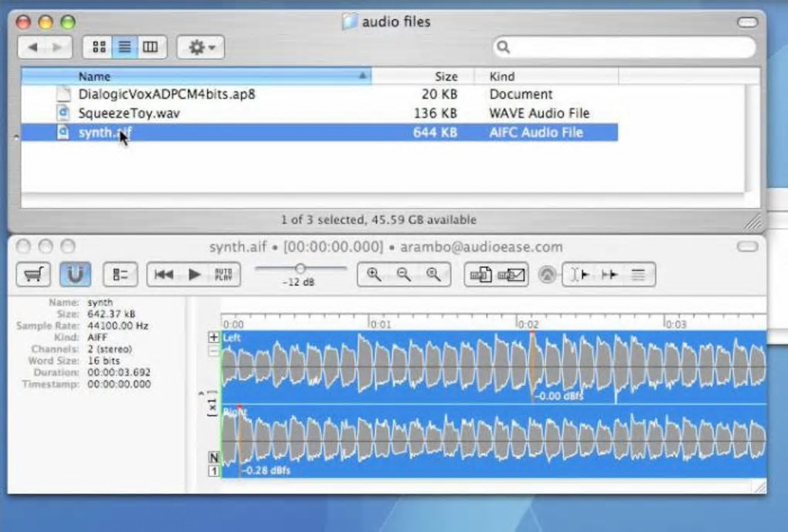This screenshot has width=788, height=532.
Task: Toggle the magnet snap button
Action: coord(75,274)
